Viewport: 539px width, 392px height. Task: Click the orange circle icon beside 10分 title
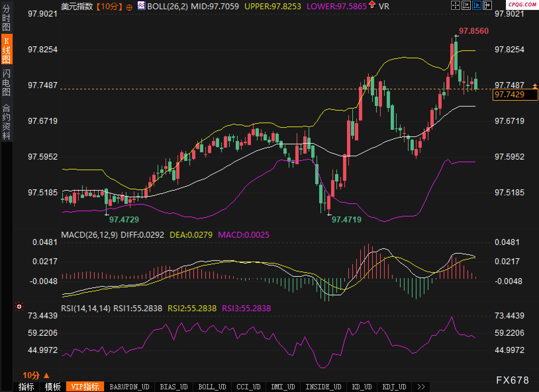coord(129,7)
